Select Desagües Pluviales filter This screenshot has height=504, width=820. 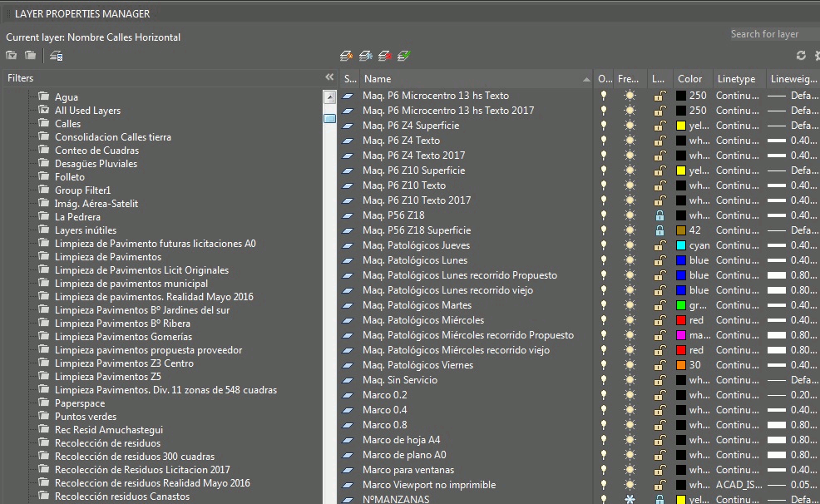pos(96,164)
